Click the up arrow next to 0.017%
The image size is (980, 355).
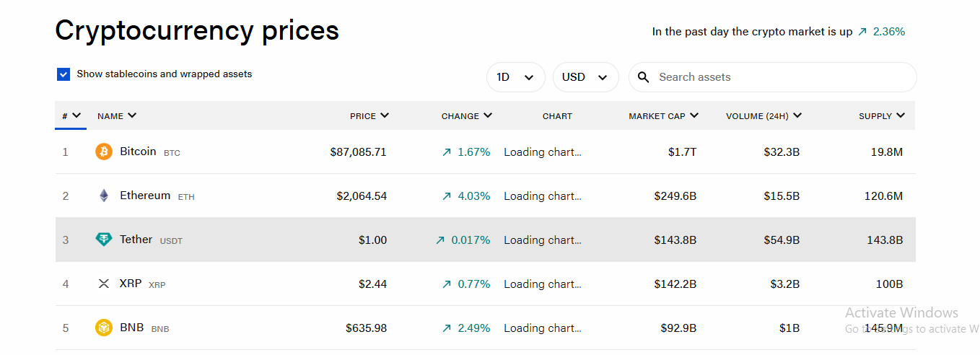(440, 240)
